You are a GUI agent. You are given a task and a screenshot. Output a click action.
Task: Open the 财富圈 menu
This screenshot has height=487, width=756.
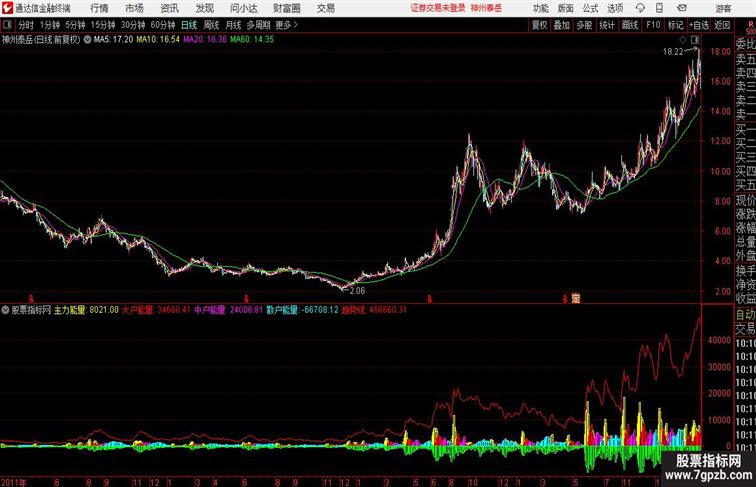286,8
